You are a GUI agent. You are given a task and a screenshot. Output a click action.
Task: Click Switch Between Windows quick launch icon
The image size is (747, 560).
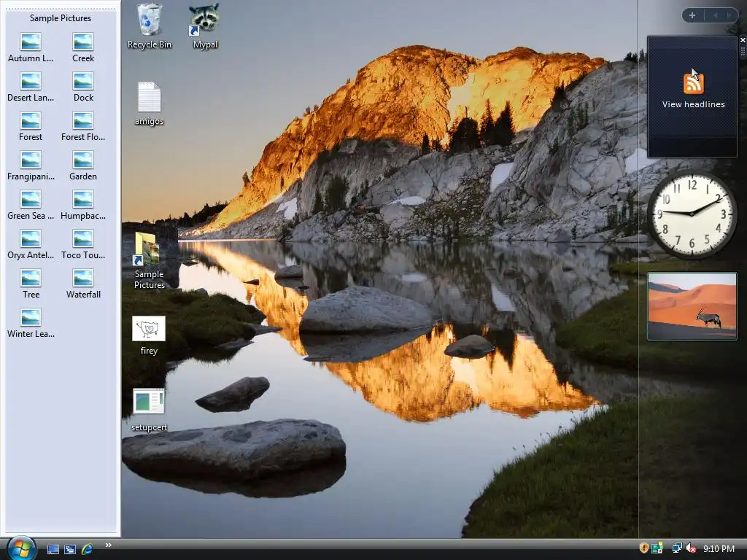70,549
